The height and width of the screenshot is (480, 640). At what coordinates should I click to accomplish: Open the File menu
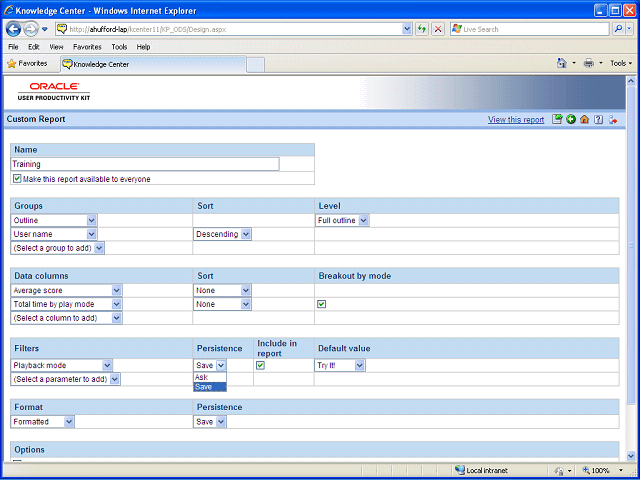13,47
